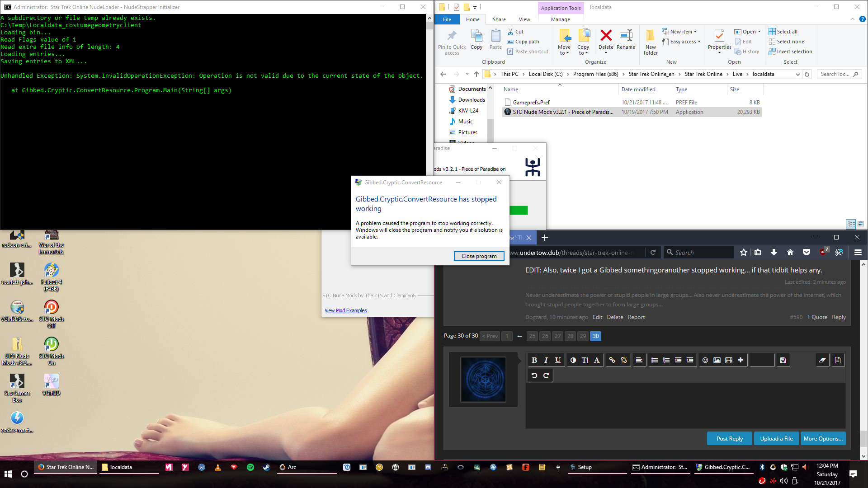Click the Close program button
868x488 pixels.
[479, 256]
